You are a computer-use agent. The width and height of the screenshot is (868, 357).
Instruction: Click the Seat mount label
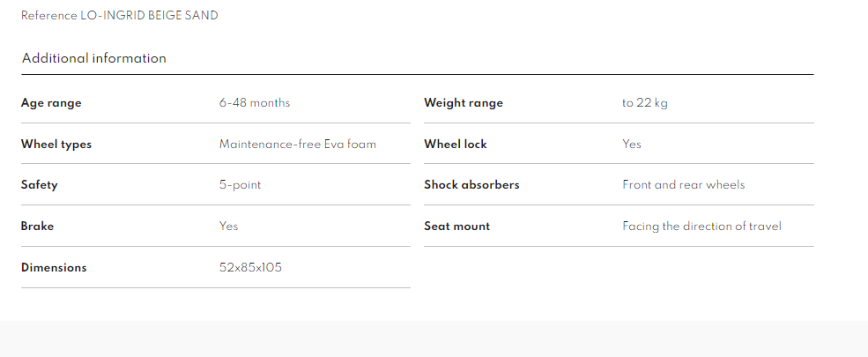[457, 226]
